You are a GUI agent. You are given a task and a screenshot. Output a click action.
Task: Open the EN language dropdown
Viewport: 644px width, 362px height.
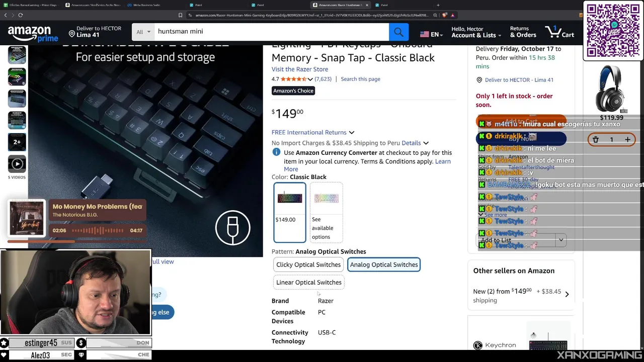(431, 34)
